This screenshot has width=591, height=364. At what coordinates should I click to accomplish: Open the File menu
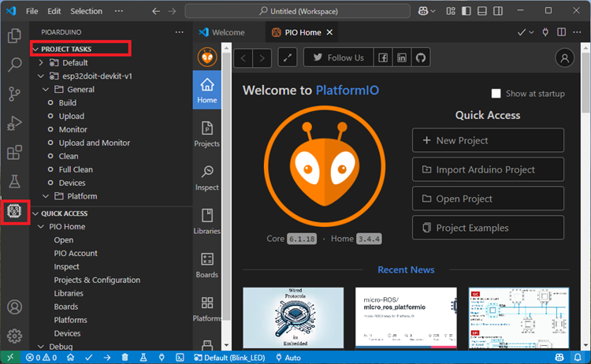point(32,11)
